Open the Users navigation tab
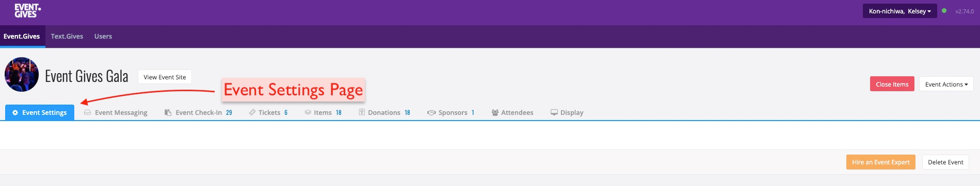This screenshot has height=186, width=980. coord(103,37)
